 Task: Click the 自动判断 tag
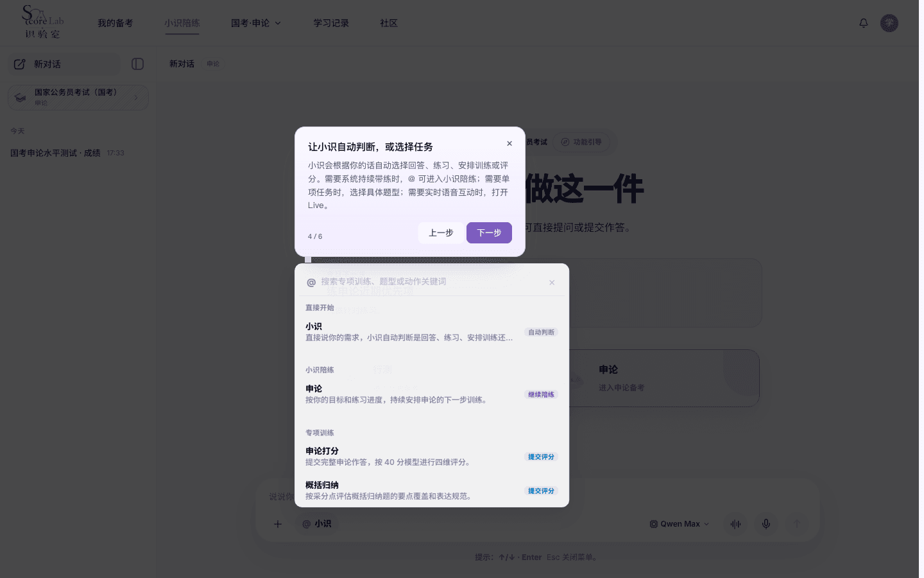click(541, 332)
